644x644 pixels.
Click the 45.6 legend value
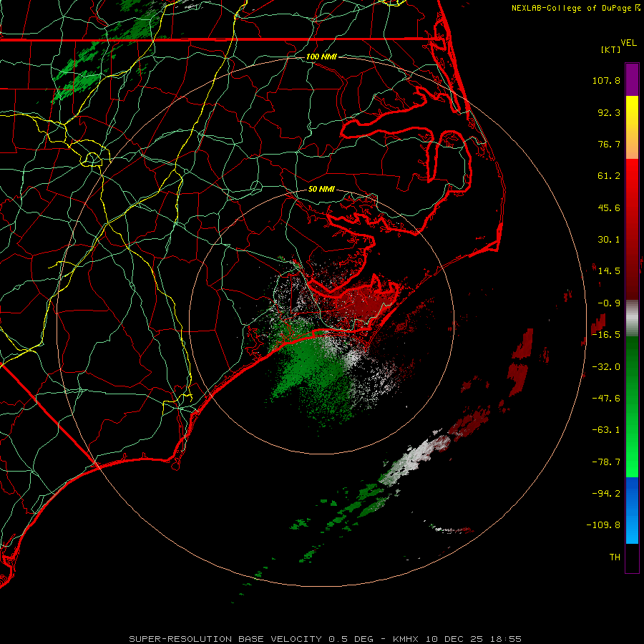point(609,208)
